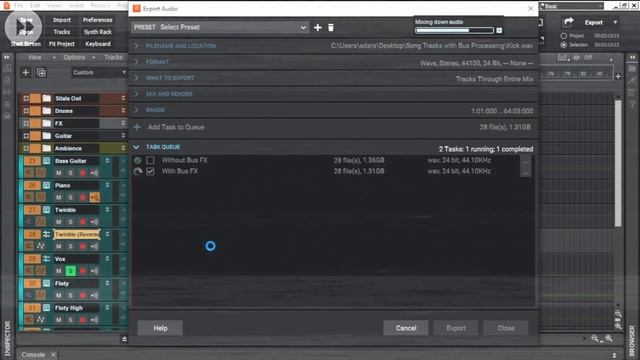Click the plus icon next to the timeline ruler
This screenshot has height=360, width=640.
click(x=618, y=76)
